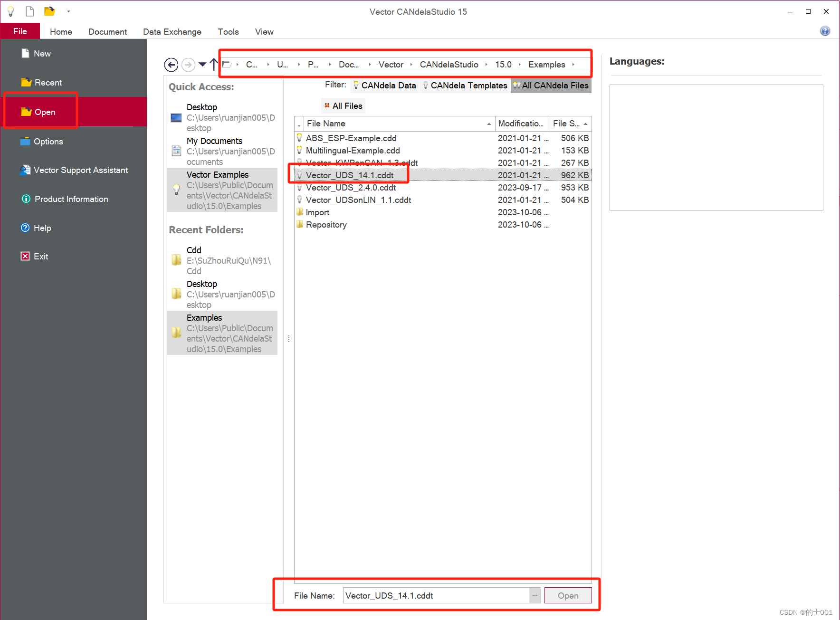Viewport: 840px width, 620px height.
Task: Enable the CANdela Data filter
Action: click(385, 86)
